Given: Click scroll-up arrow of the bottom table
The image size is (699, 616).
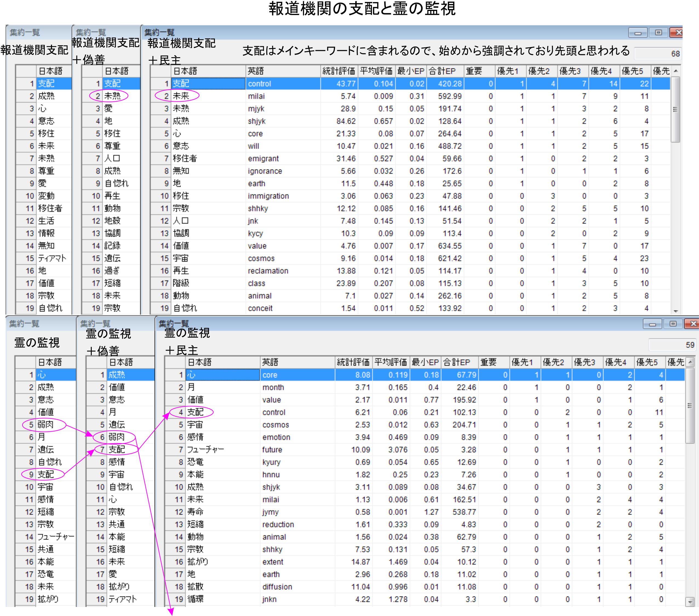Looking at the screenshot, I should [x=690, y=362].
